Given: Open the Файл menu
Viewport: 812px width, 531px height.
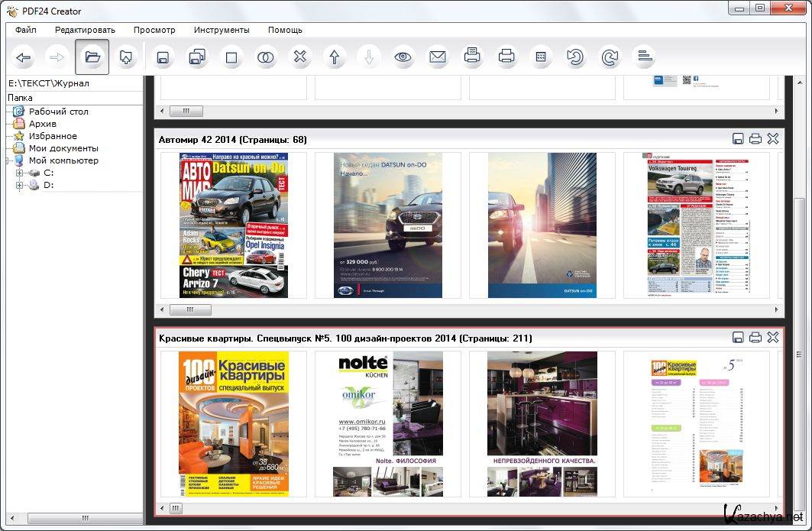Looking at the screenshot, I should click(25, 30).
